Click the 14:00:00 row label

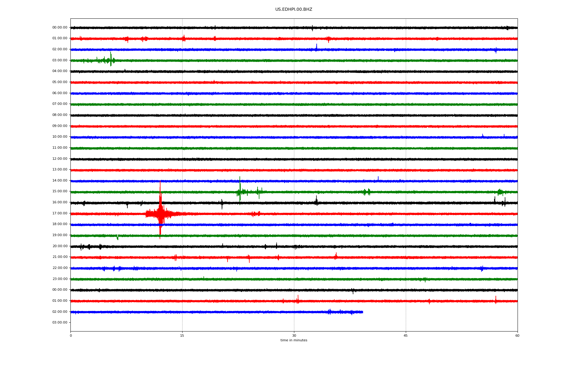pos(60,180)
